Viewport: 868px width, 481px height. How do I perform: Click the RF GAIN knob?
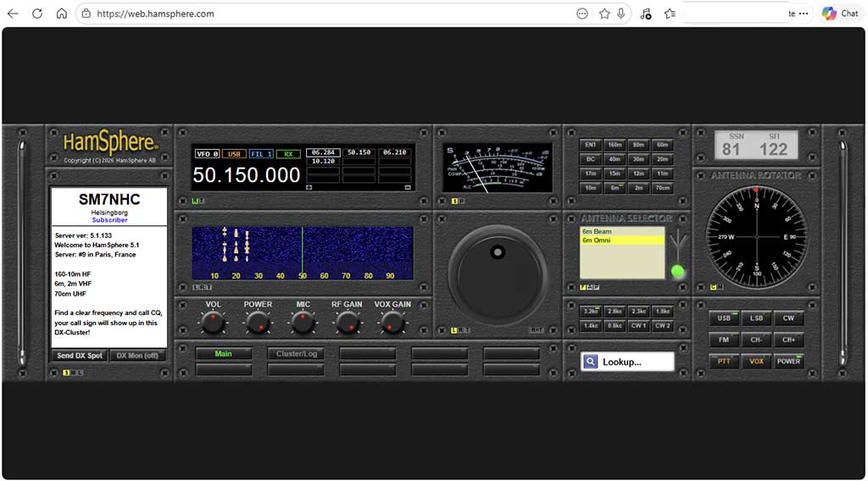click(x=348, y=323)
